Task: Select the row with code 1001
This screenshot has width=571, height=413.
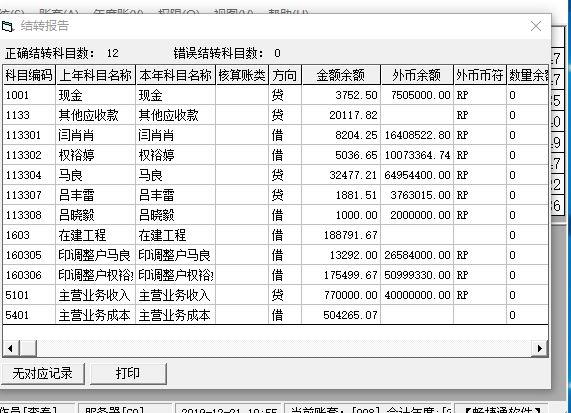Action: click(x=276, y=95)
